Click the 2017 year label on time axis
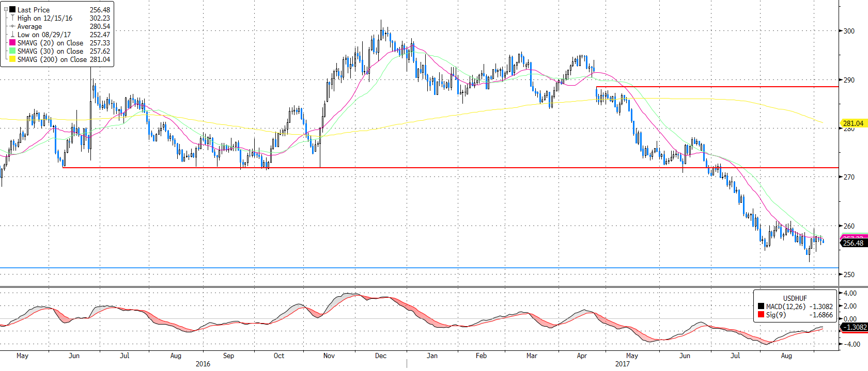Viewport: 868px width, 371px height. pyautogui.click(x=622, y=364)
